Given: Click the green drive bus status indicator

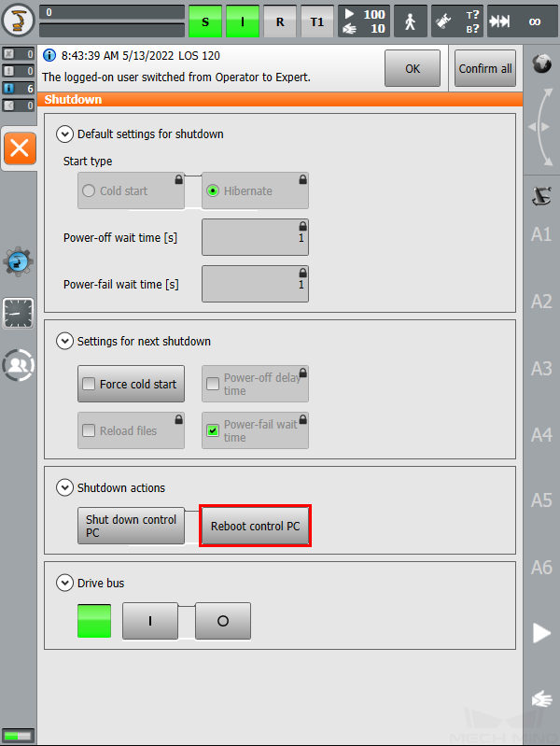Looking at the screenshot, I should [94, 621].
